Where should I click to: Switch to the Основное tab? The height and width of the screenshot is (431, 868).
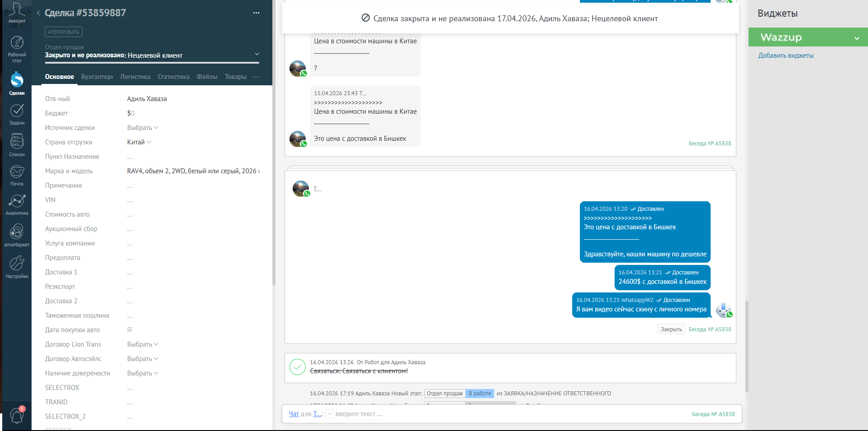pos(60,77)
